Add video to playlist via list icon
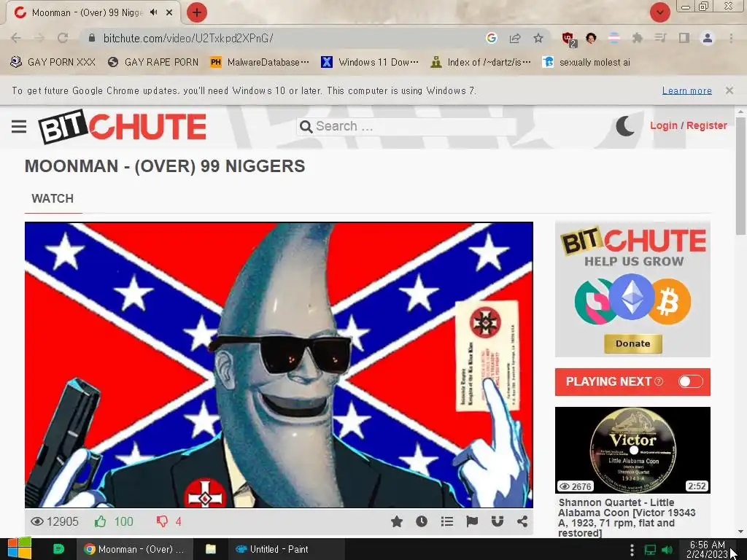 coord(447,521)
